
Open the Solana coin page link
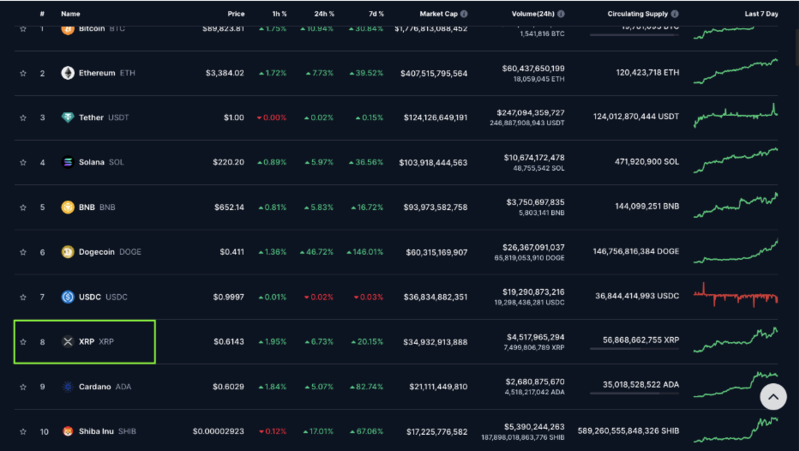[x=101, y=162]
